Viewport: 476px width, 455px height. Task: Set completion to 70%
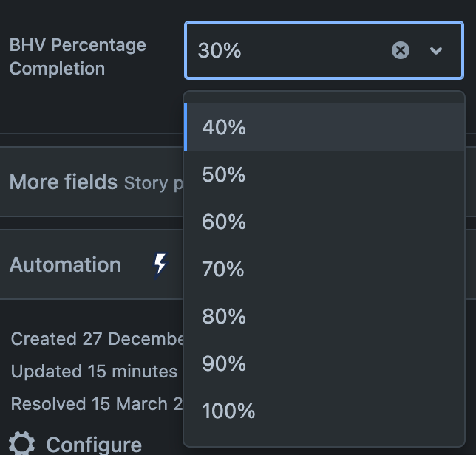click(x=223, y=269)
